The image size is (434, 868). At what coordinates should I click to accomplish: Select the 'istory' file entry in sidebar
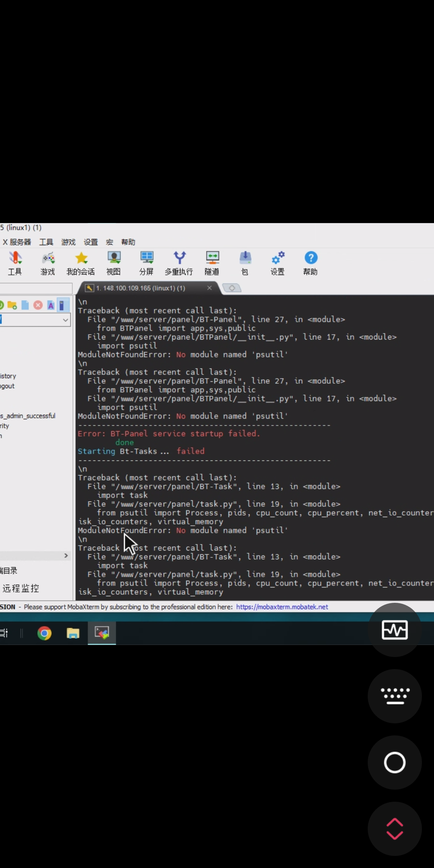(8, 376)
